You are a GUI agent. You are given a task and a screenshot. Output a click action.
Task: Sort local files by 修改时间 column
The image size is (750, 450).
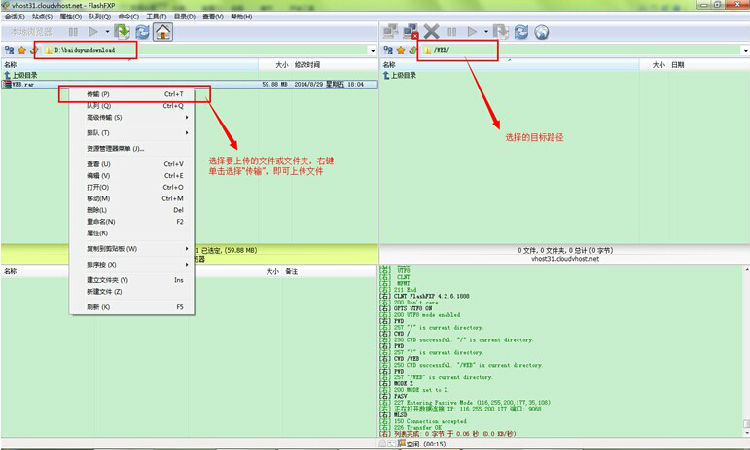click(308, 64)
